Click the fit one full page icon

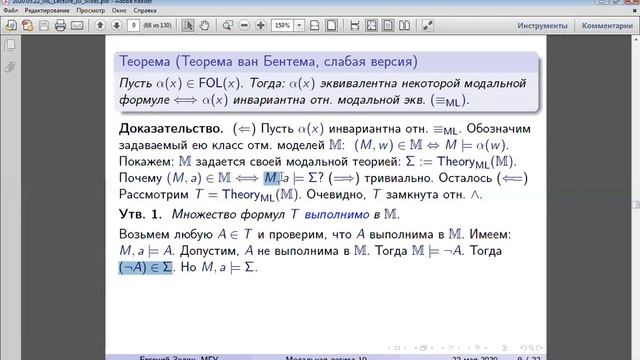(331, 26)
